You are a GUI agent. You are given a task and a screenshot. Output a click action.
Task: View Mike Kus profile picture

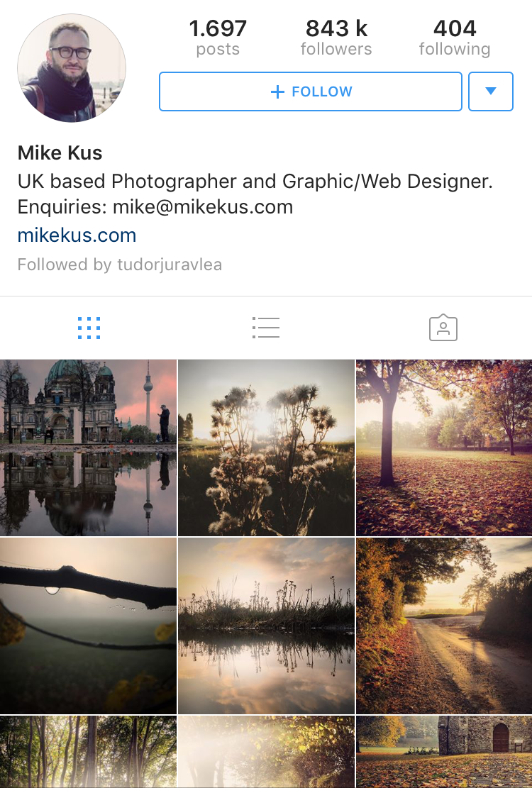[72, 68]
